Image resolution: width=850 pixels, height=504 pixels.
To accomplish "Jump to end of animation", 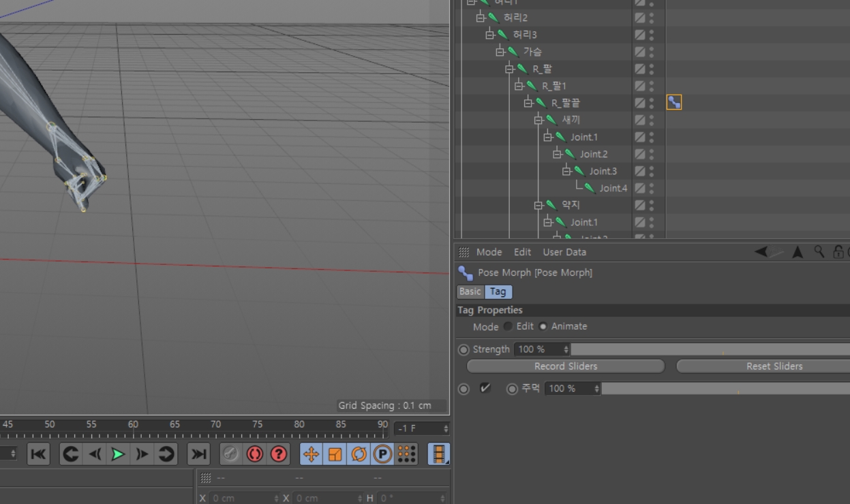I will (198, 454).
